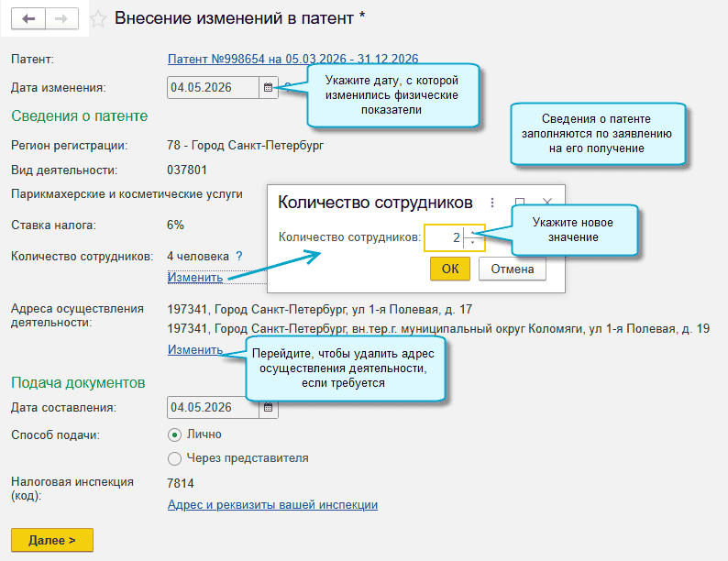Maximize the Количество сотрудников dialog
Image resolution: width=728 pixels, height=561 pixels.
pyautogui.click(x=520, y=203)
